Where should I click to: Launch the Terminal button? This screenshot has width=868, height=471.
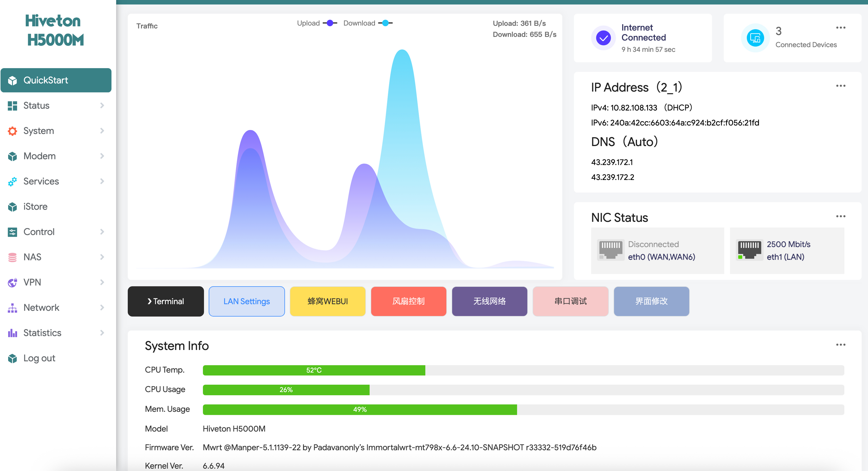(x=165, y=301)
